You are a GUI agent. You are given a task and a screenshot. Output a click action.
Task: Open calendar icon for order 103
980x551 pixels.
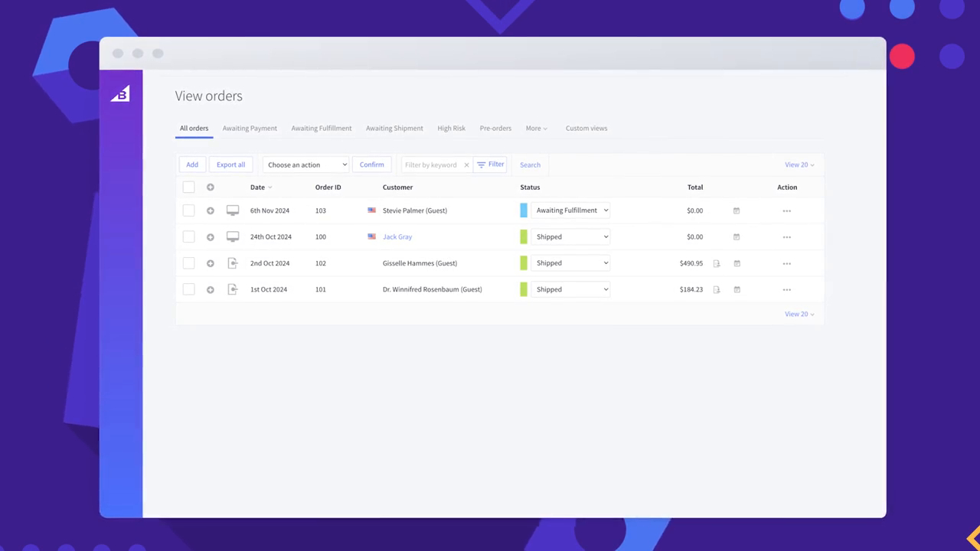(737, 210)
